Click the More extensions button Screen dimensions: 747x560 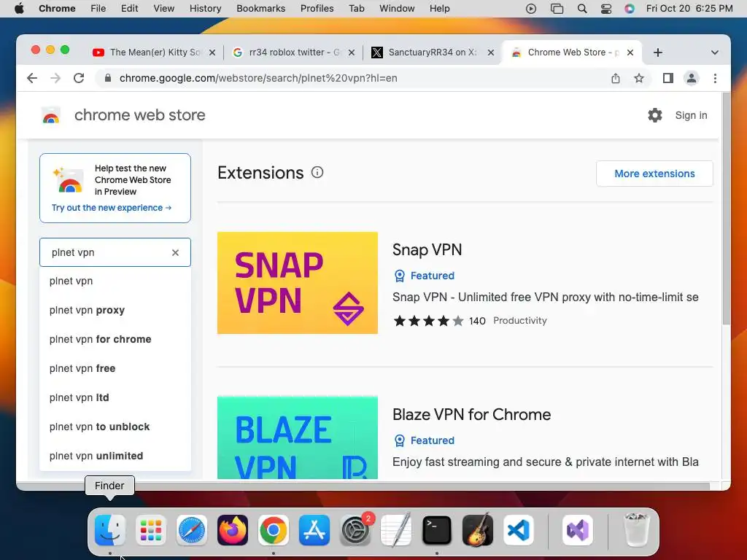[x=654, y=174]
